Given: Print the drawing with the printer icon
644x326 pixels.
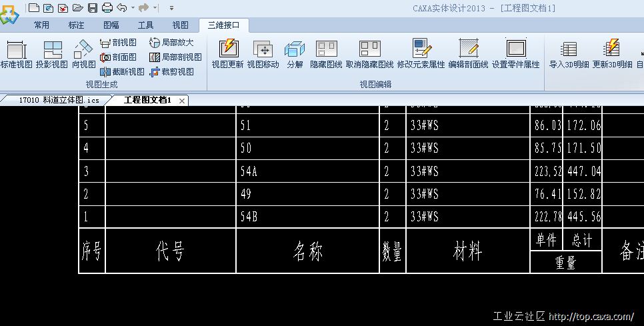Looking at the screenshot, I should tap(107, 7).
